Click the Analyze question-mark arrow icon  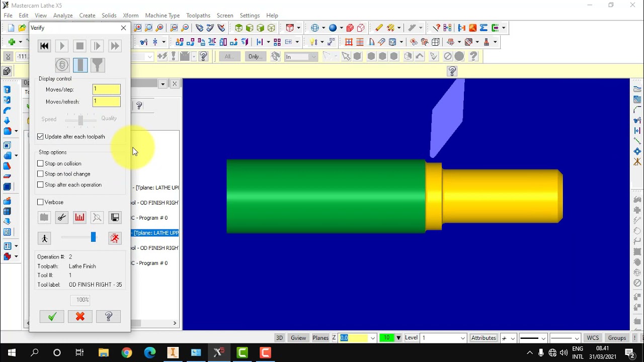436,28
